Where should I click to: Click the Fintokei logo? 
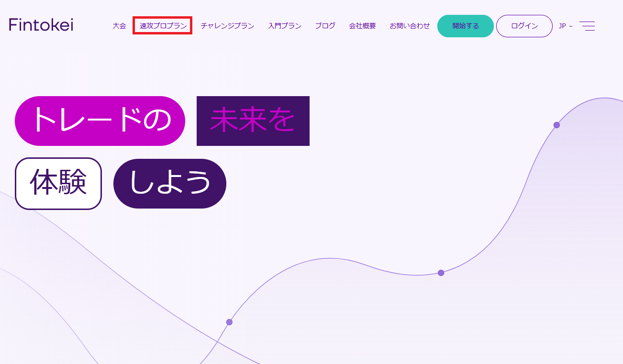tap(41, 25)
